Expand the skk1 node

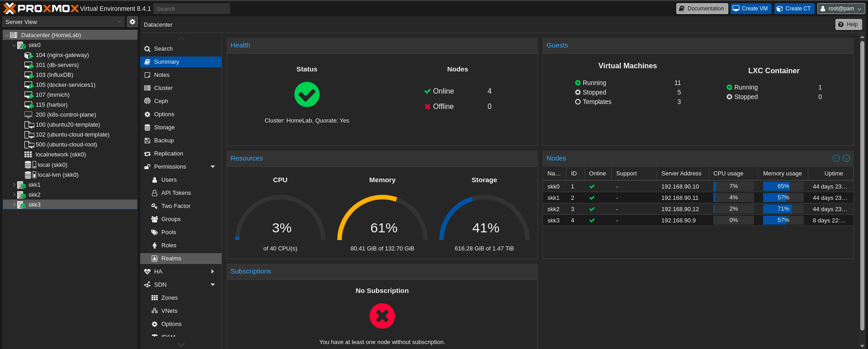coord(14,185)
